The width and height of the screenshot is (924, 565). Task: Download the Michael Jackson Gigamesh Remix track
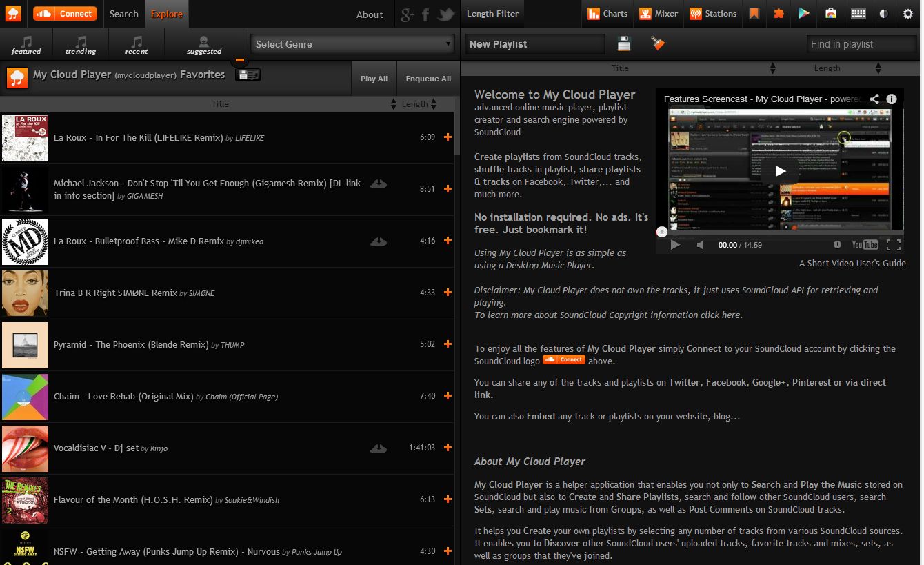pyautogui.click(x=378, y=184)
